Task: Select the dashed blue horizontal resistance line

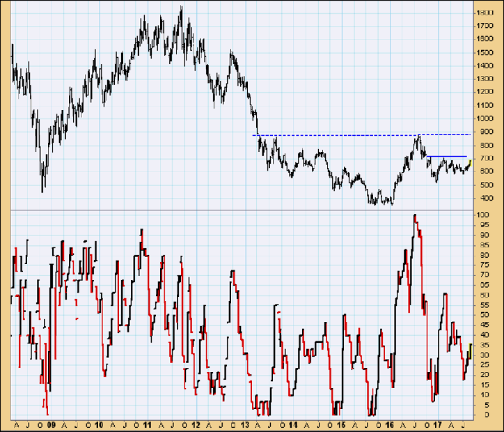Action: point(348,134)
